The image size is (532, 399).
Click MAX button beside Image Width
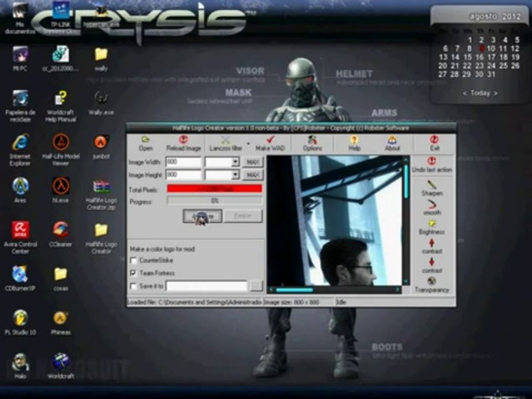pyautogui.click(x=253, y=162)
